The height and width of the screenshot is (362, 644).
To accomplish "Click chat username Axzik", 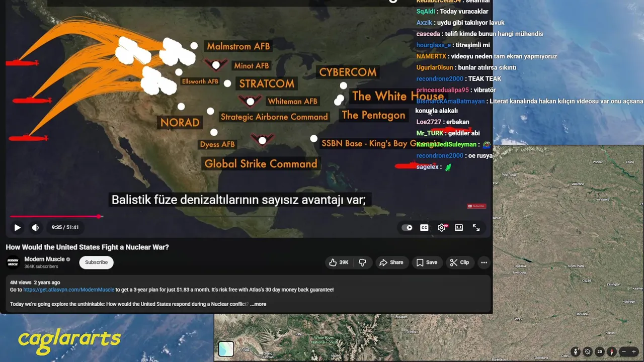I will pyautogui.click(x=425, y=23).
